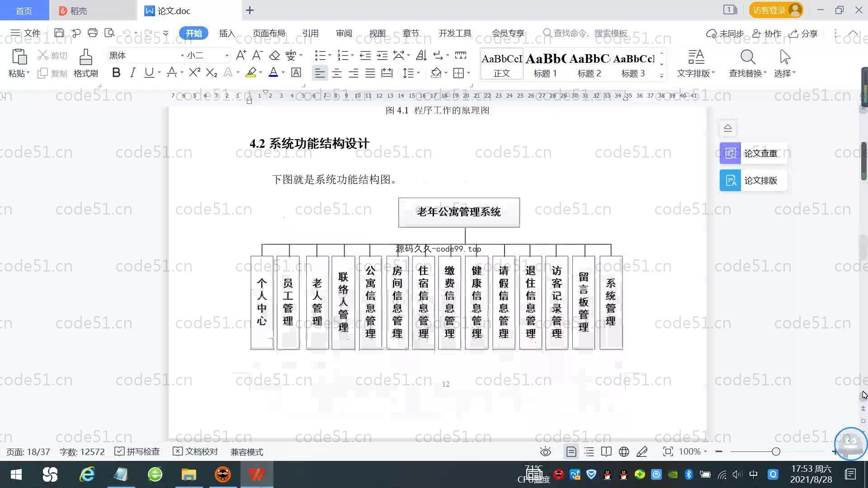
Task: Click 访客登录 login button
Action: pyautogui.click(x=776, y=10)
